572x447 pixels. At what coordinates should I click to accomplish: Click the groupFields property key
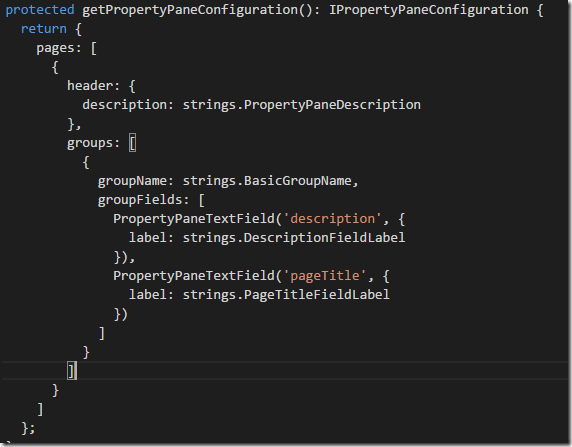140,200
